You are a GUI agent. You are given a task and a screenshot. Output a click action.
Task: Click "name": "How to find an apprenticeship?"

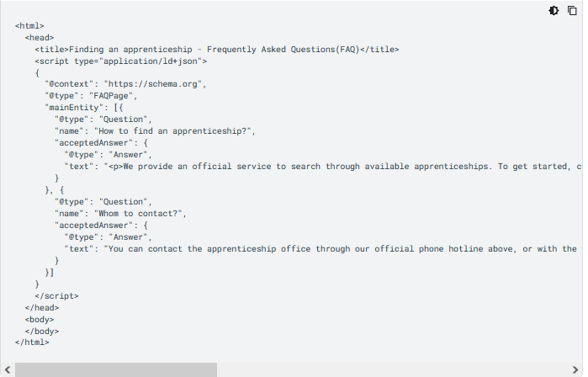coord(155,131)
